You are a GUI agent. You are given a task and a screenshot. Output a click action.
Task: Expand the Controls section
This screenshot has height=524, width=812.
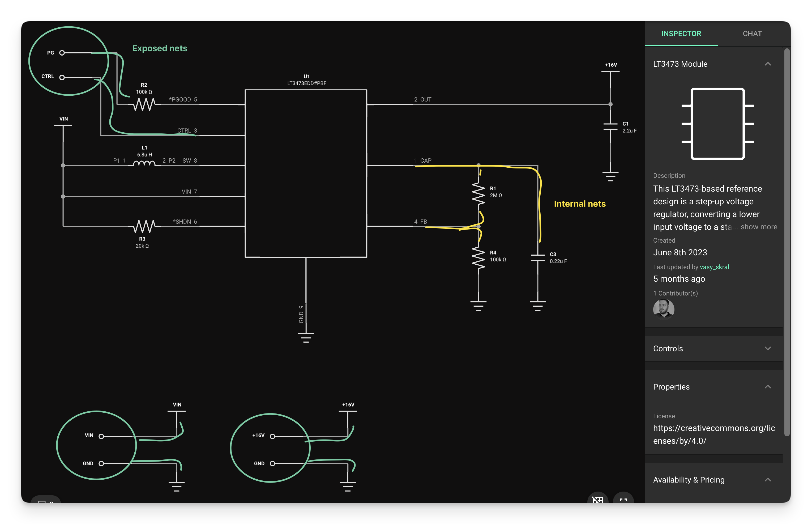[x=767, y=348]
